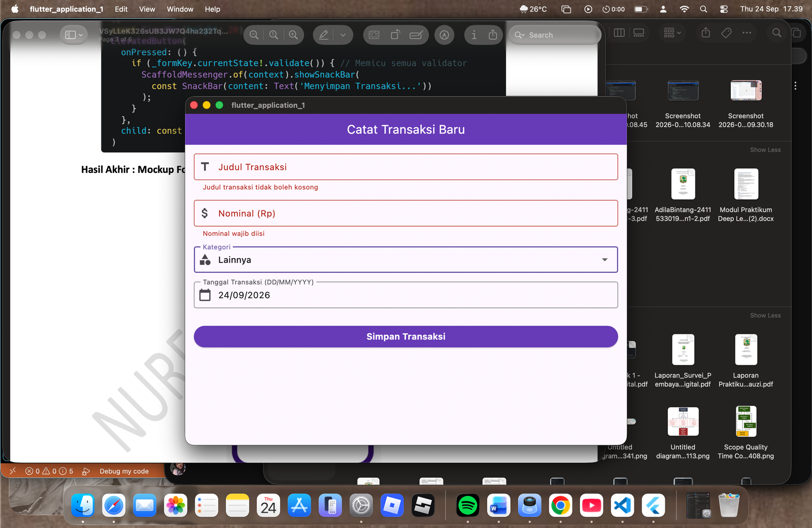
Task: Expand the Kategori dropdown showing Lainnya
Action: (x=406, y=260)
